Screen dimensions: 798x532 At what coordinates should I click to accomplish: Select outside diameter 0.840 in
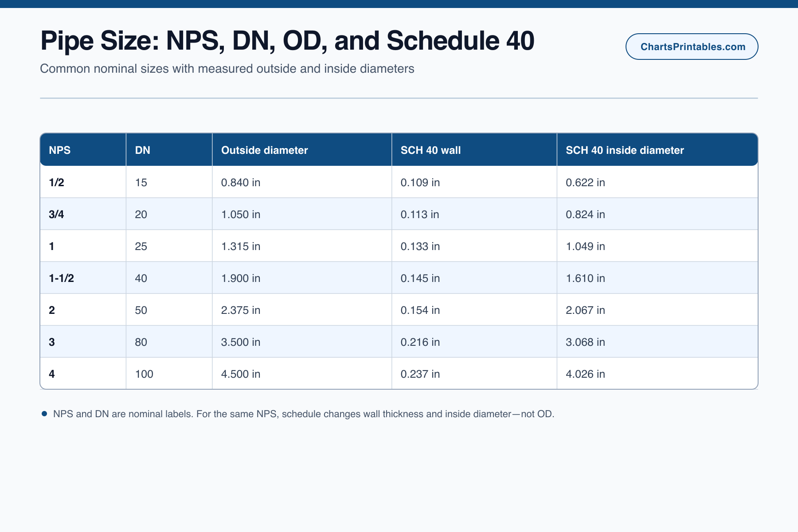(x=302, y=182)
